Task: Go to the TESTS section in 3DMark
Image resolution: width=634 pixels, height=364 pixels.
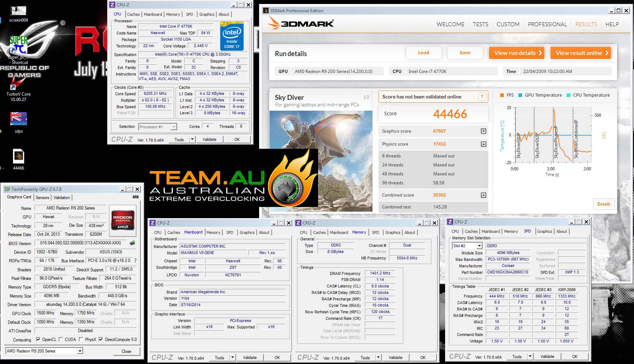Action: [480, 24]
